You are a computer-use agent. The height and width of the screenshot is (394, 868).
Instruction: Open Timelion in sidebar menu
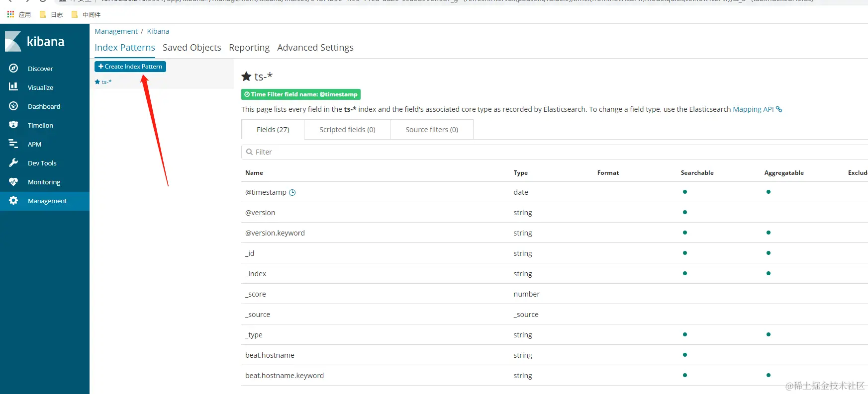(x=40, y=125)
